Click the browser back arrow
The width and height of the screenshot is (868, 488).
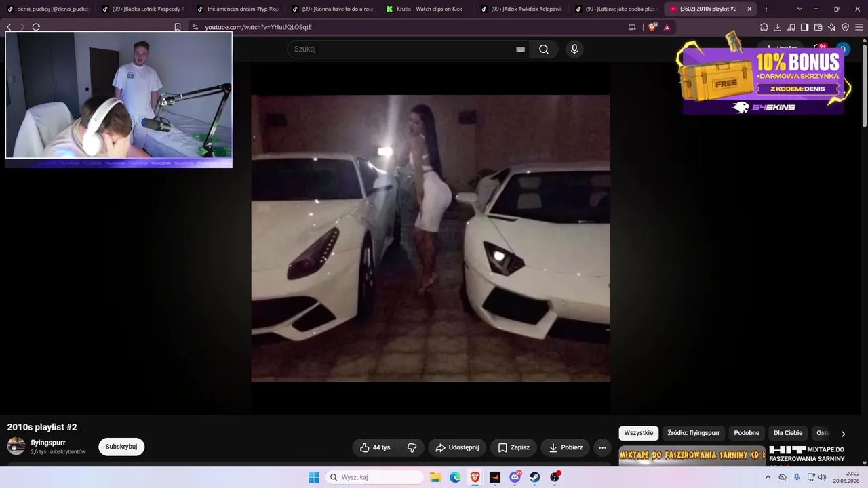[x=9, y=27]
